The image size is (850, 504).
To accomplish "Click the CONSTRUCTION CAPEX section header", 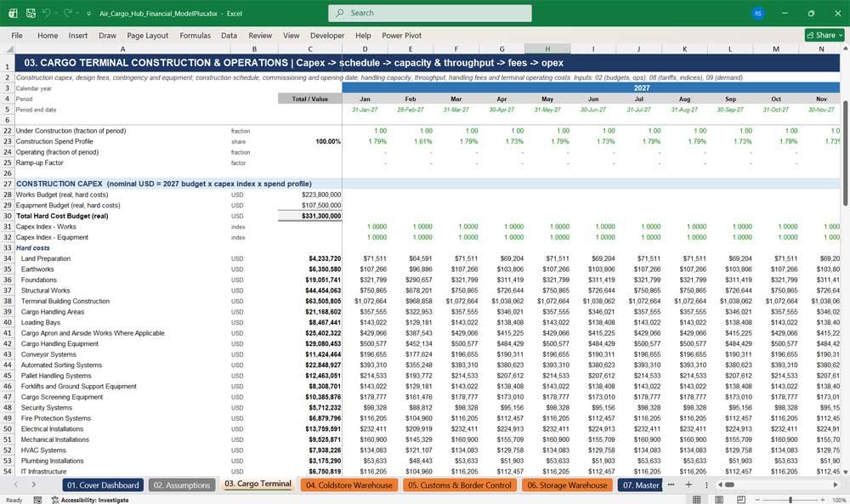I will [x=164, y=184].
